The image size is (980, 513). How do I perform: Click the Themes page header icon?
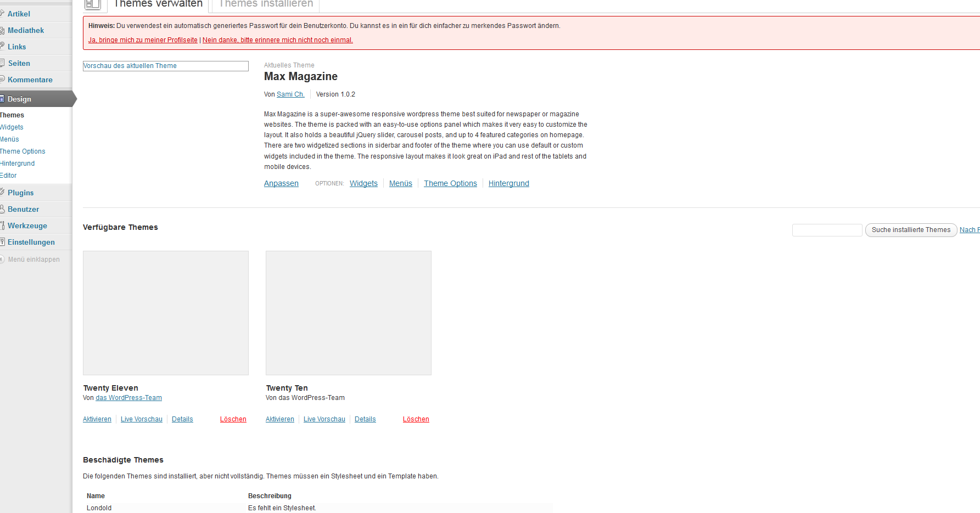(92, 4)
